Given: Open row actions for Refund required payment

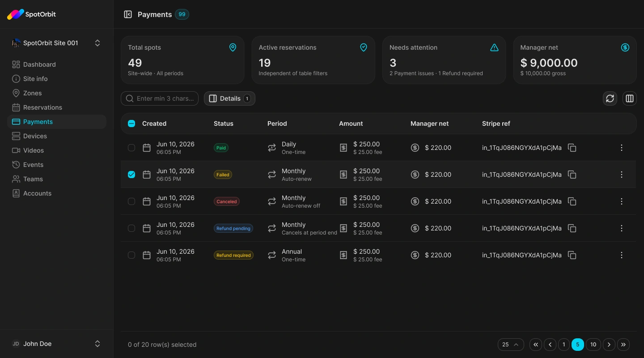Looking at the screenshot, I should point(622,255).
